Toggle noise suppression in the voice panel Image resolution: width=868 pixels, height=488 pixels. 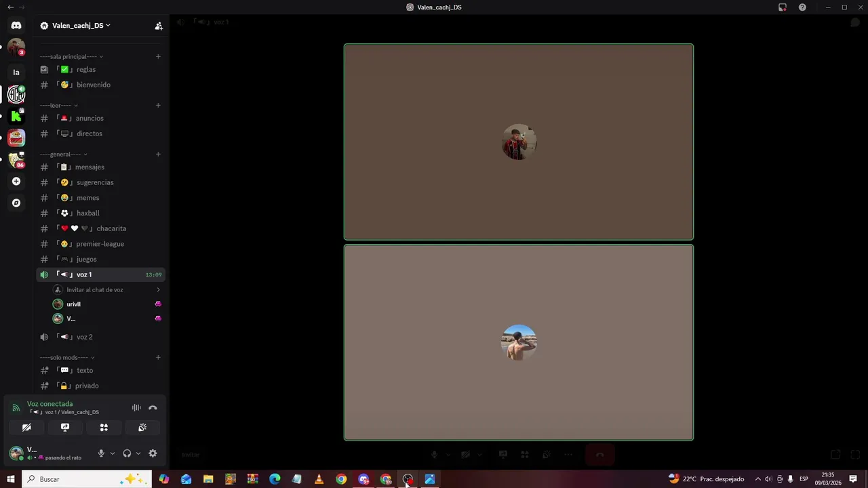(x=136, y=408)
